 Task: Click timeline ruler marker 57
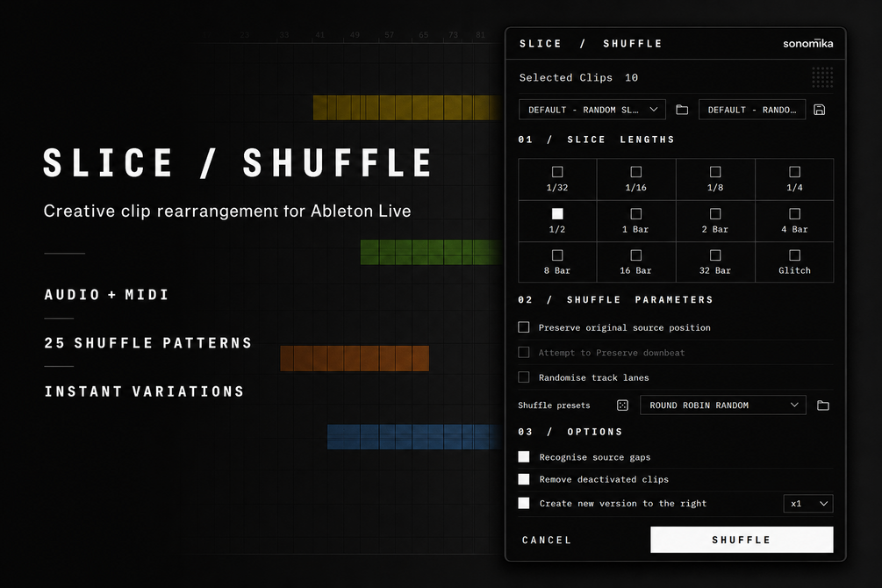point(390,35)
